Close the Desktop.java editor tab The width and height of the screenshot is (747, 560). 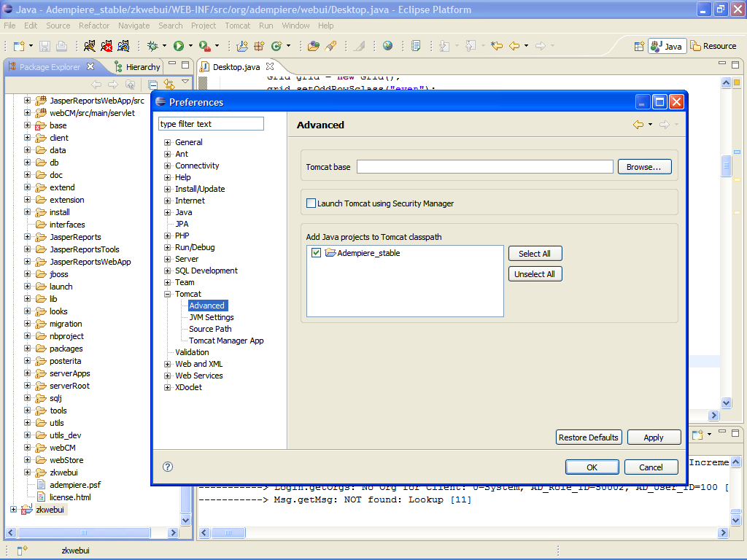[270, 66]
